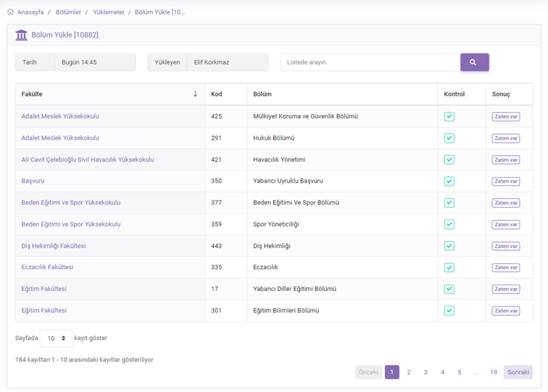Jump to page 19 in pagination
548x392 pixels.
tap(493, 372)
